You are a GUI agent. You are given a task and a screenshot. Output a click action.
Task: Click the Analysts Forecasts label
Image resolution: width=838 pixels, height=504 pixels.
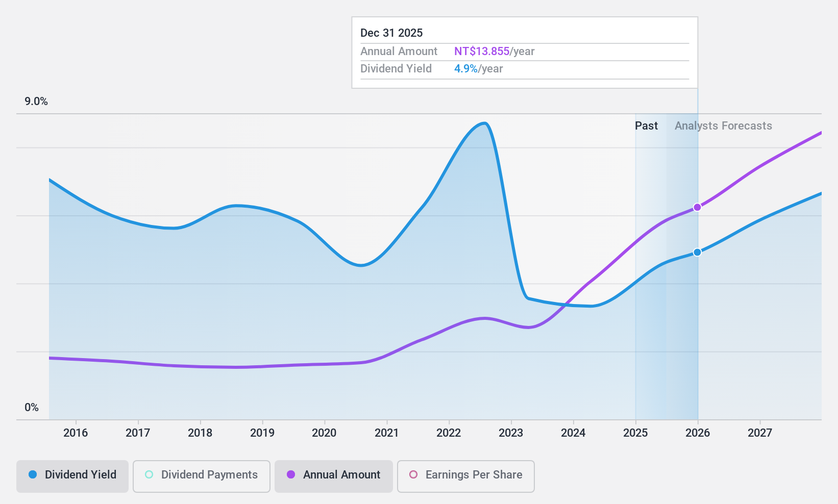coord(723,126)
